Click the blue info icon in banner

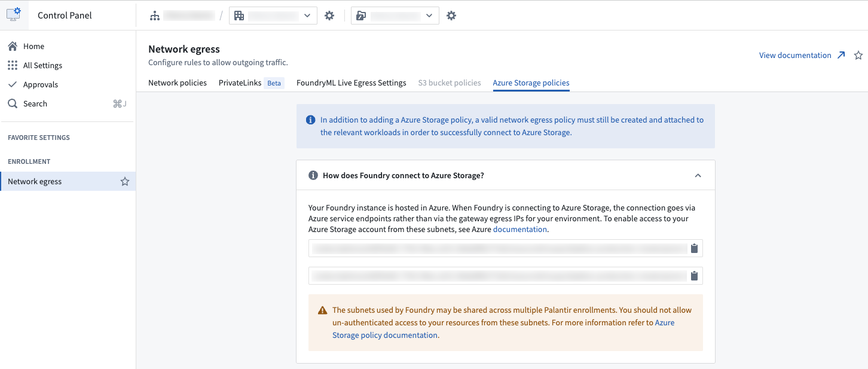point(311,120)
